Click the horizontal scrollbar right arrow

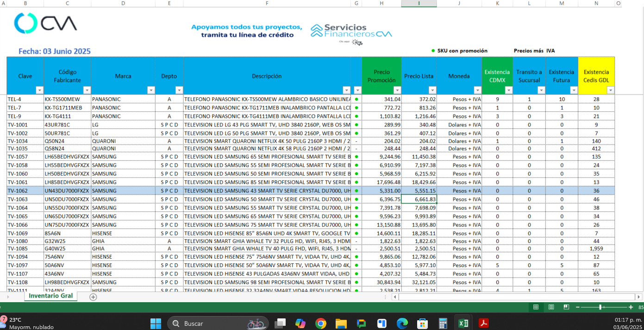(x=639, y=297)
